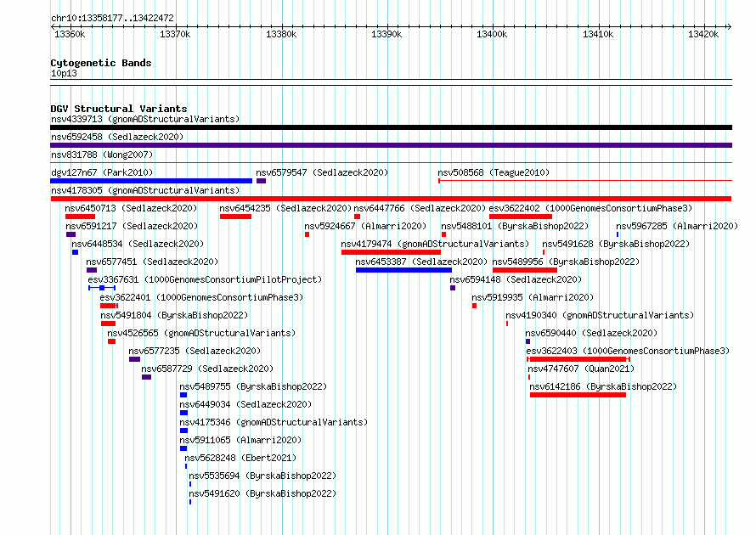756x535 pixels.
Task: Open nsv6587729 Sedlazeck2020 label
Action: 207,369
